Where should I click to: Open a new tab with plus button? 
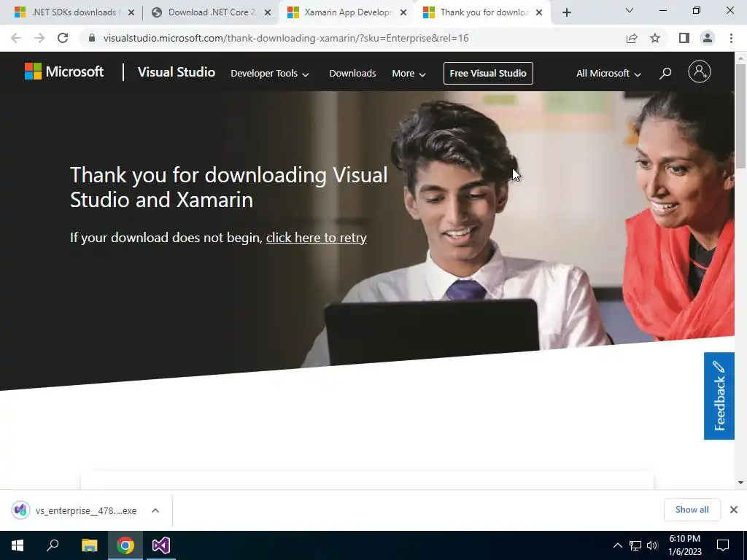pos(566,12)
